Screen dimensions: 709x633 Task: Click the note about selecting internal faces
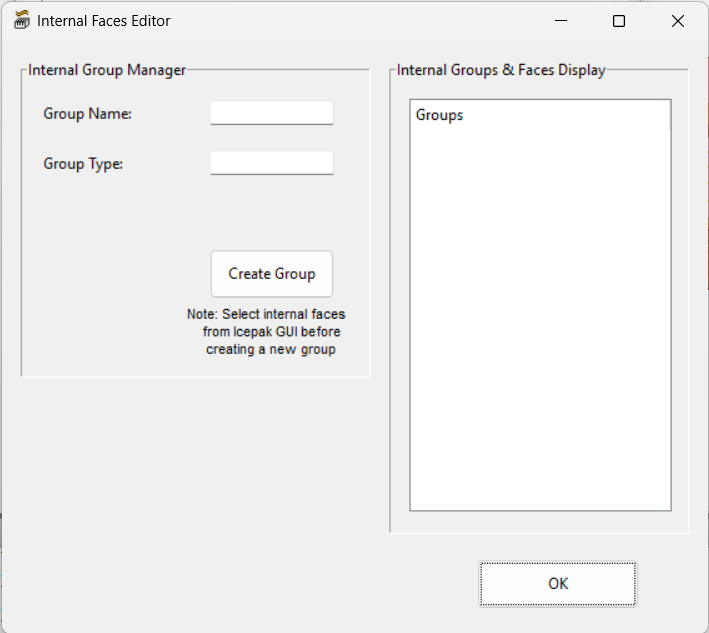point(266,332)
